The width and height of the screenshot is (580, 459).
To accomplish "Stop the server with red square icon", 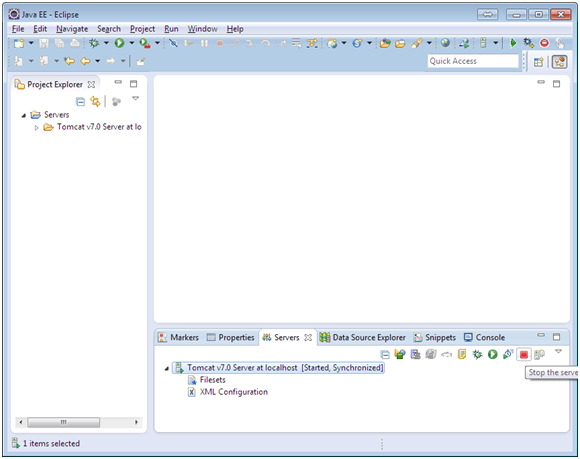I will tap(523, 355).
